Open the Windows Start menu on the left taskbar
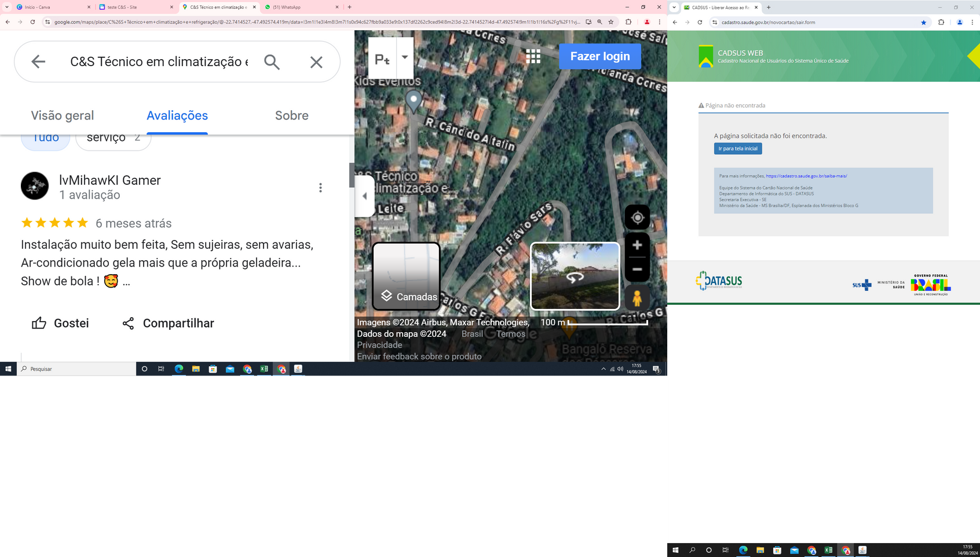The height and width of the screenshot is (557, 980). [x=8, y=369]
